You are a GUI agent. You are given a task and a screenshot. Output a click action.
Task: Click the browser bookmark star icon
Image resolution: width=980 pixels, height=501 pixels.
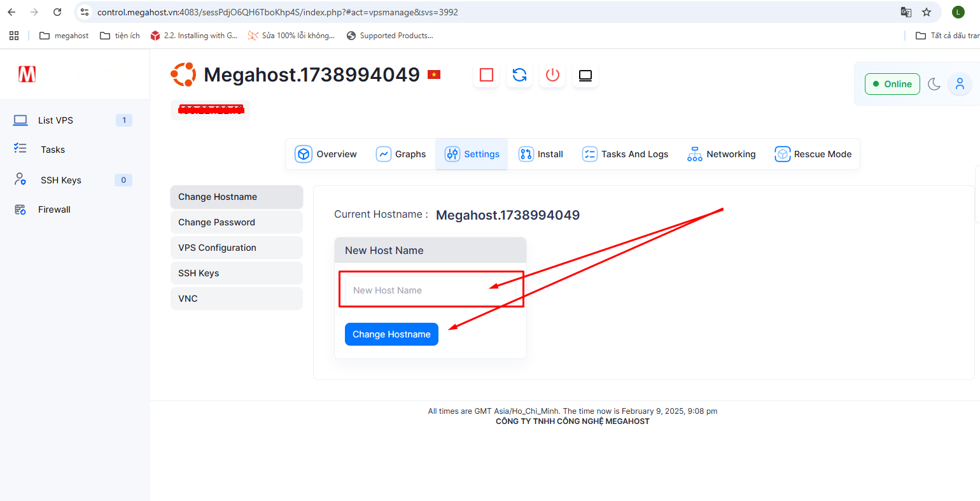point(927,12)
